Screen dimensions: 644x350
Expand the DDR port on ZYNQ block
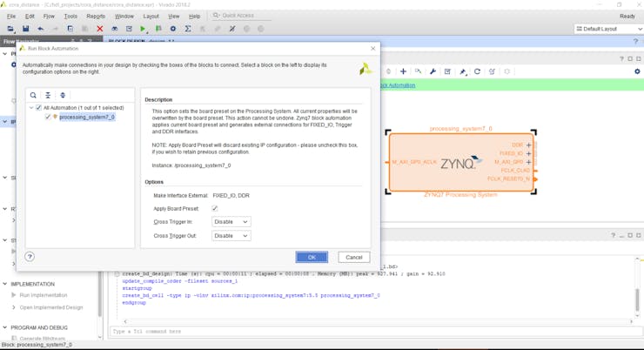click(x=528, y=145)
